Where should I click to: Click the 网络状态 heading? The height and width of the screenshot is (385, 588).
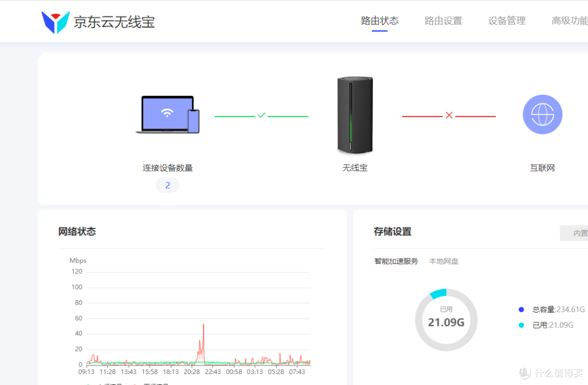click(x=77, y=232)
